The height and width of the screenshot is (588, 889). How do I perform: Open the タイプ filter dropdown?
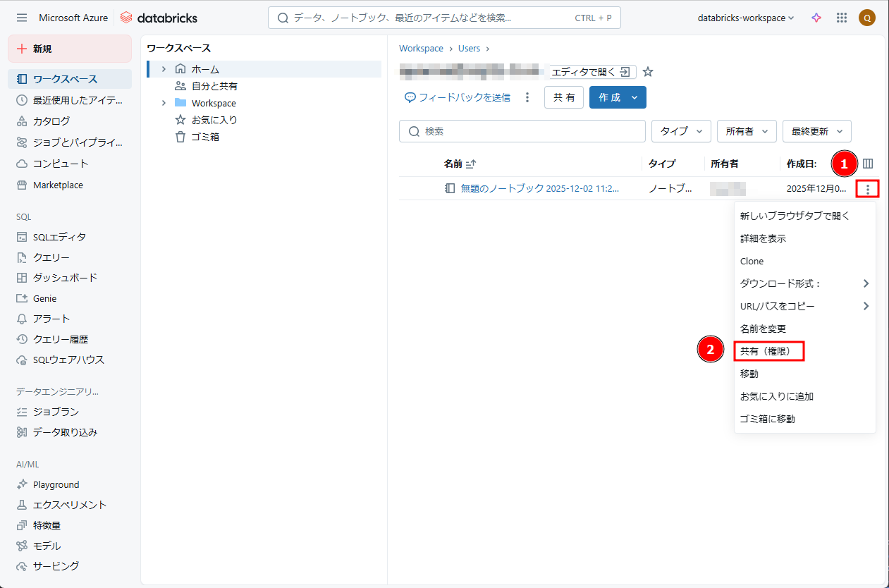click(681, 131)
